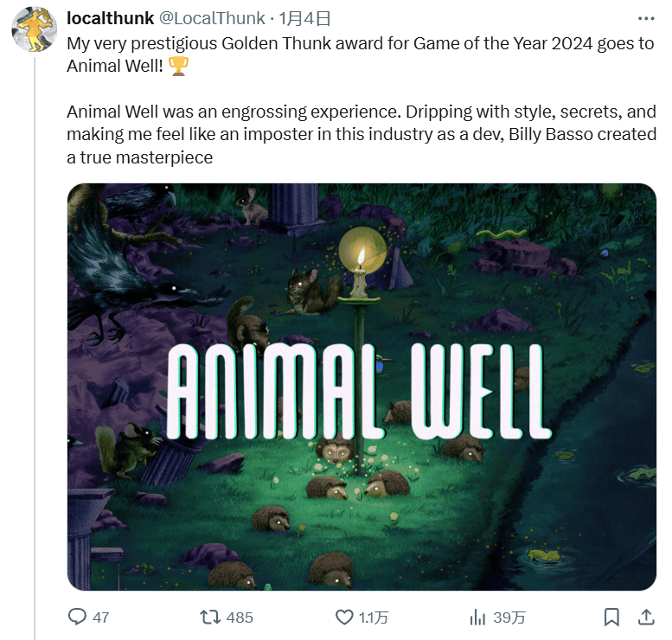Screen dimensions: 672x640
Task: Click the like count 1.1万
Action: tap(374, 618)
